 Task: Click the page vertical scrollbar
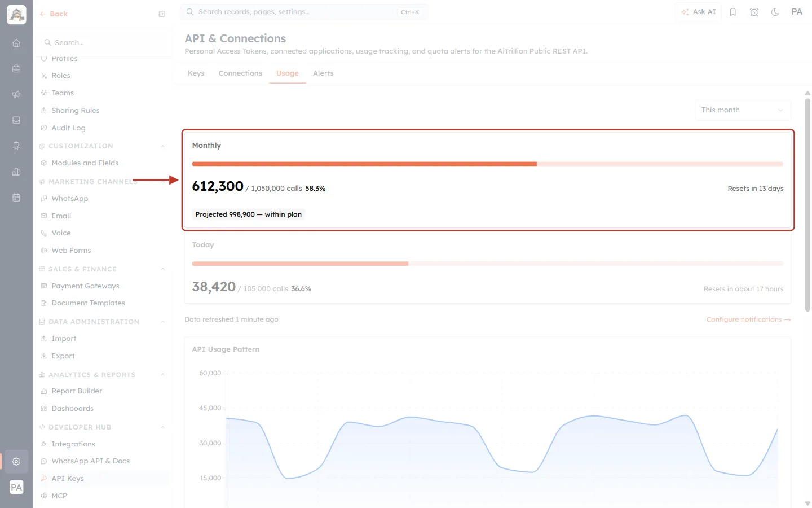[x=807, y=205]
